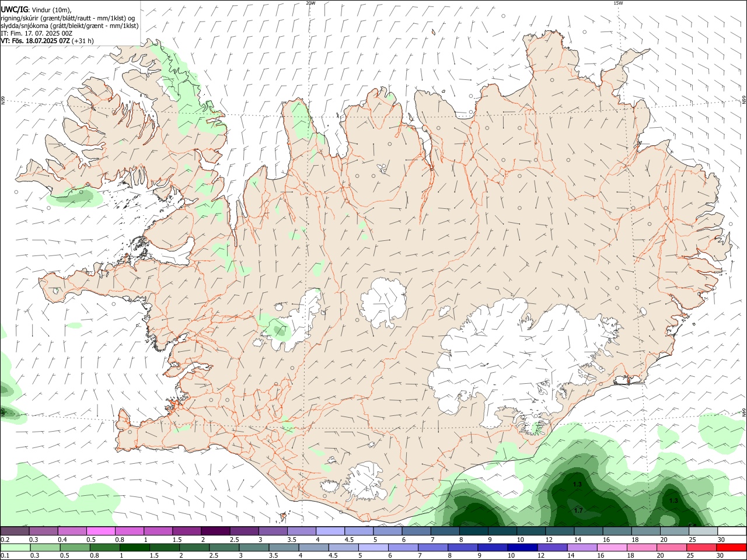
Task: Click the 'UWC/IG' title text
Action: [x=14, y=9]
